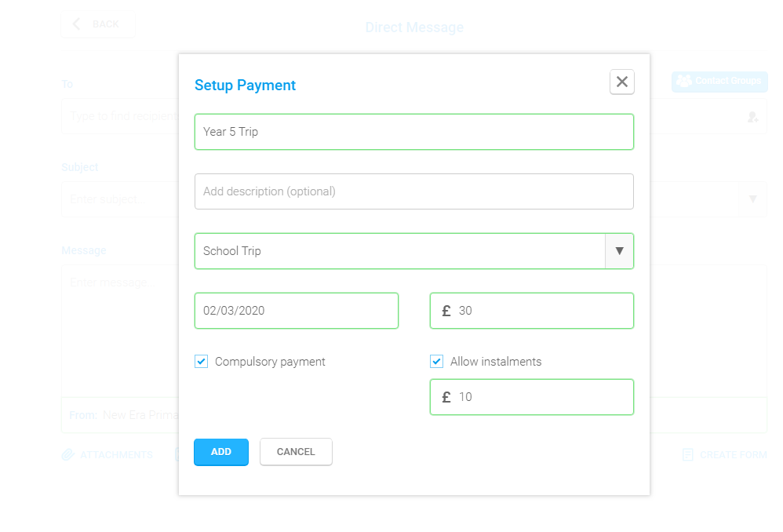Expand the Subject field dropdown arrow
Image resolution: width=783 pixels, height=532 pixels.
pyautogui.click(x=753, y=199)
